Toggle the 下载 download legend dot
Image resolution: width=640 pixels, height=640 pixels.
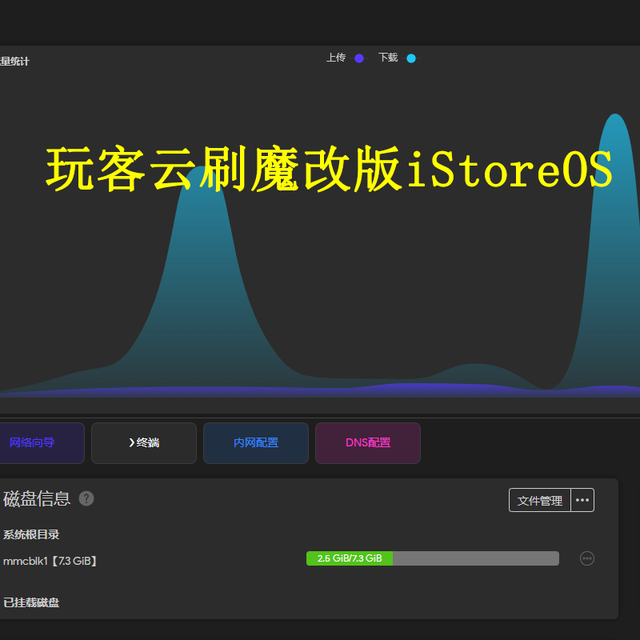click(411, 58)
